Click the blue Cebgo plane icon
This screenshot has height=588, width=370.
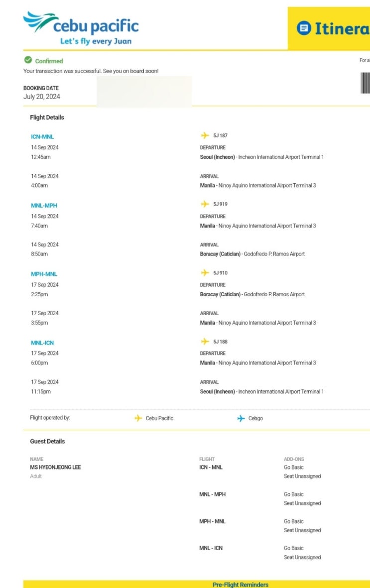tap(241, 418)
